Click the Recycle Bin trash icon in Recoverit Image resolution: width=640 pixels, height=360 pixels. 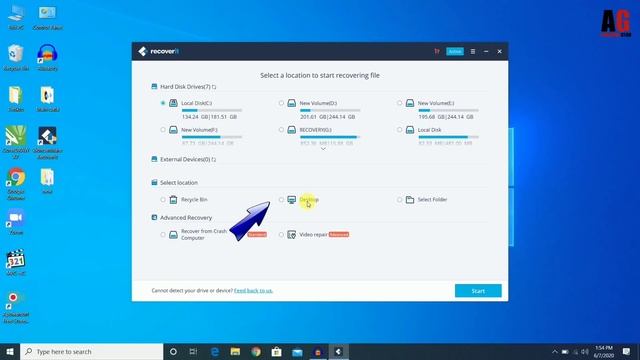(173, 200)
